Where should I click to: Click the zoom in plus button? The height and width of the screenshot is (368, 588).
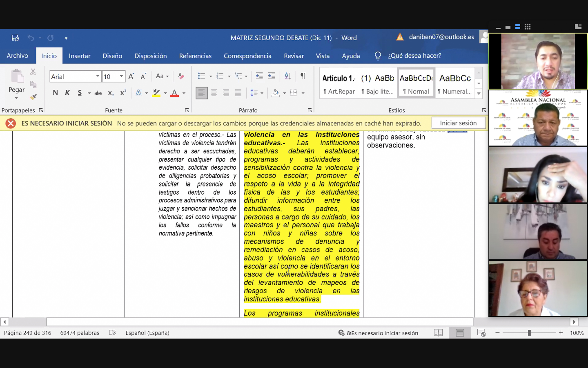[x=561, y=333]
